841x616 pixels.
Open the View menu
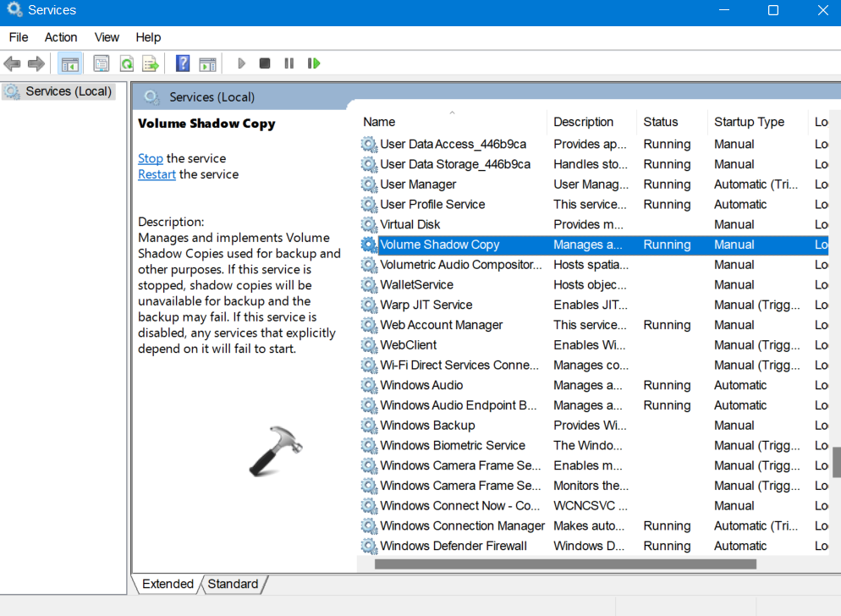[x=107, y=37]
